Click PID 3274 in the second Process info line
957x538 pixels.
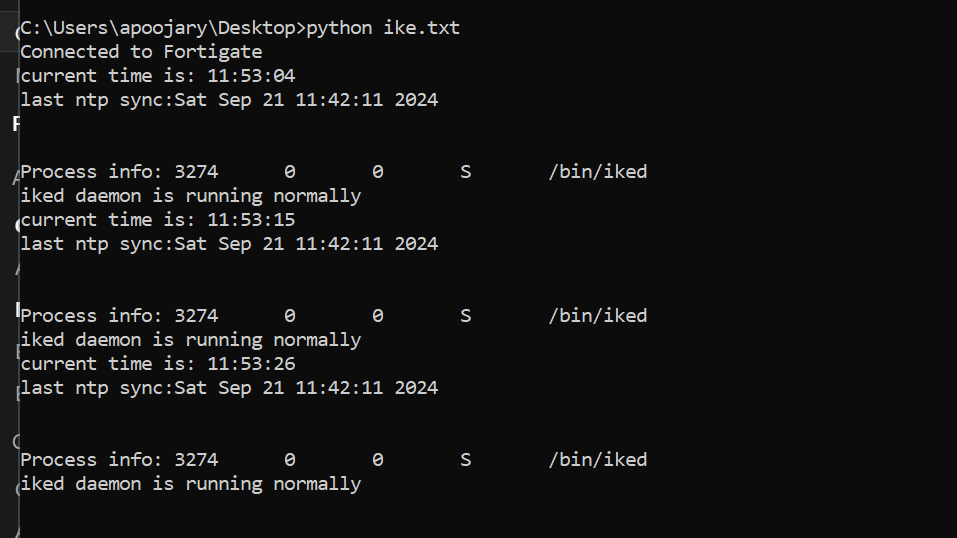click(196, 316)
